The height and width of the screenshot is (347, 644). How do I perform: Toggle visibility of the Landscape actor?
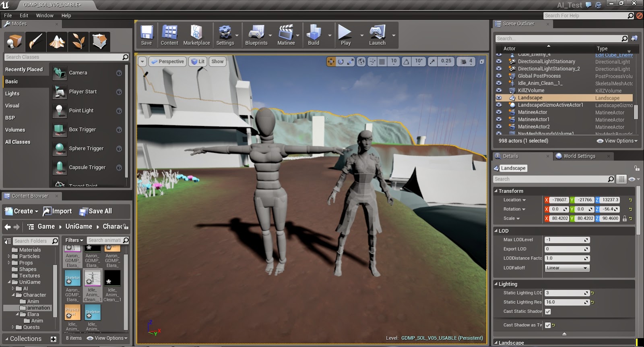coord(499,98)
